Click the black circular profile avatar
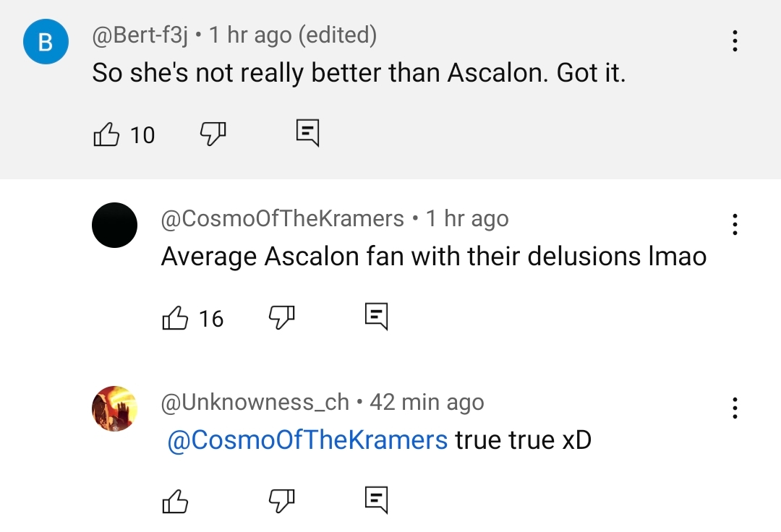This screenshot has width=781, height=532. point(114,225)
